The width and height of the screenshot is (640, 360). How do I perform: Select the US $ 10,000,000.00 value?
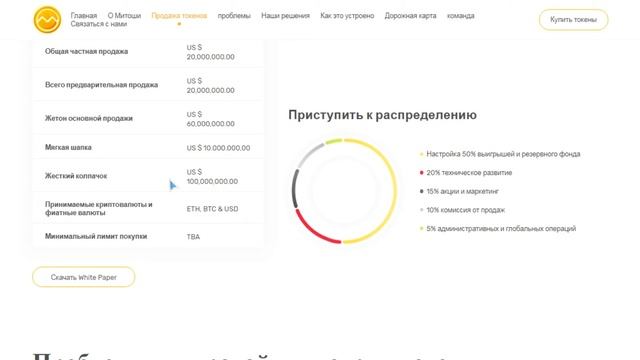pyautogui.click(x=218, y=148)
